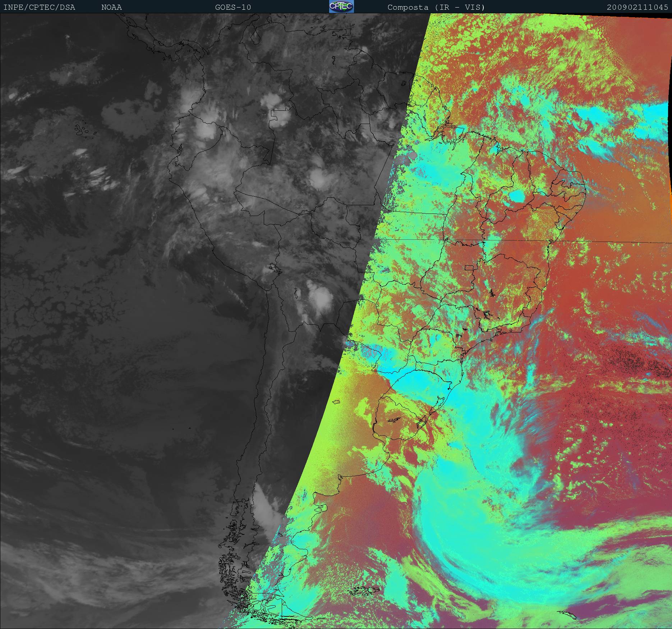Click the GOES-10 satellite label

pos(233,7)
